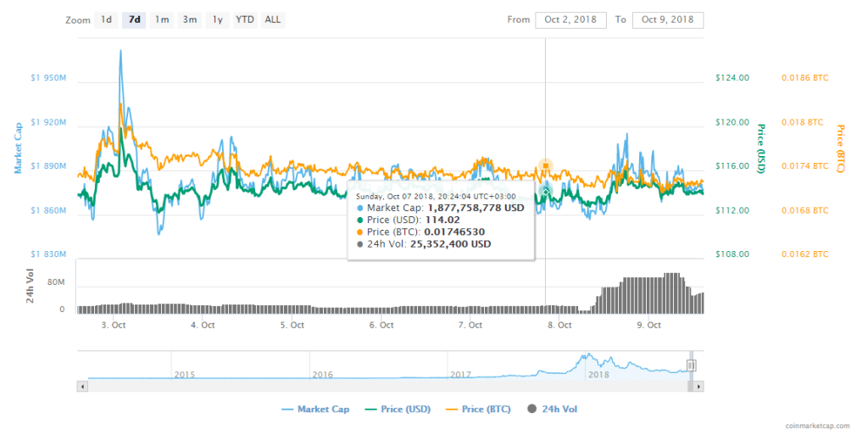The height and width of the screenshot is (441, 868).
Task: Select the 7d zoom range
Action: pos(133,20)
